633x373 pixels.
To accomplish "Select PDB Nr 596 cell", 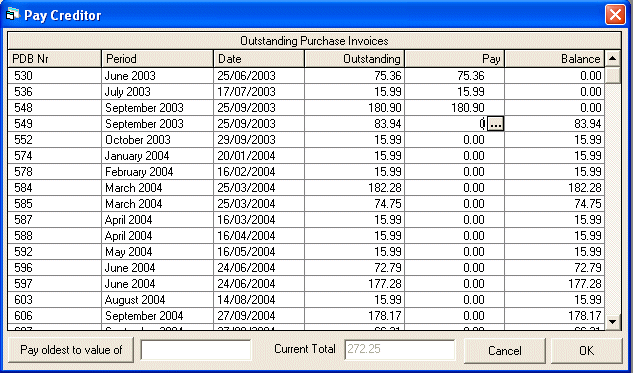I will [54, 268].
